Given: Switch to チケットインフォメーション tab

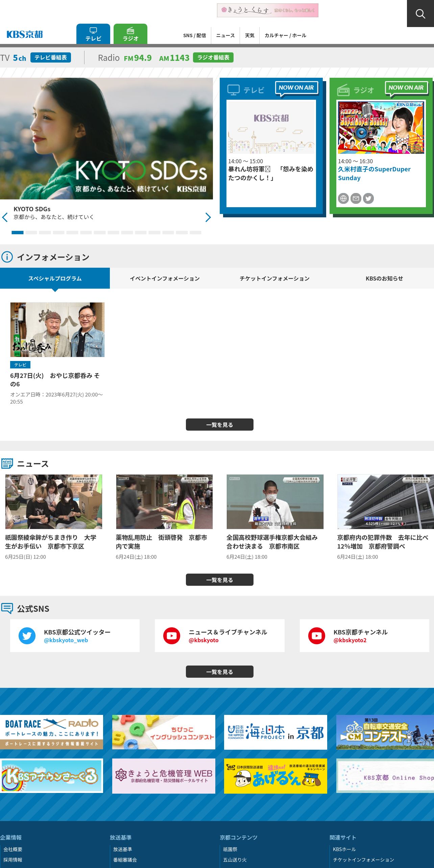Looking at the screenshot, I should (274, 278).
